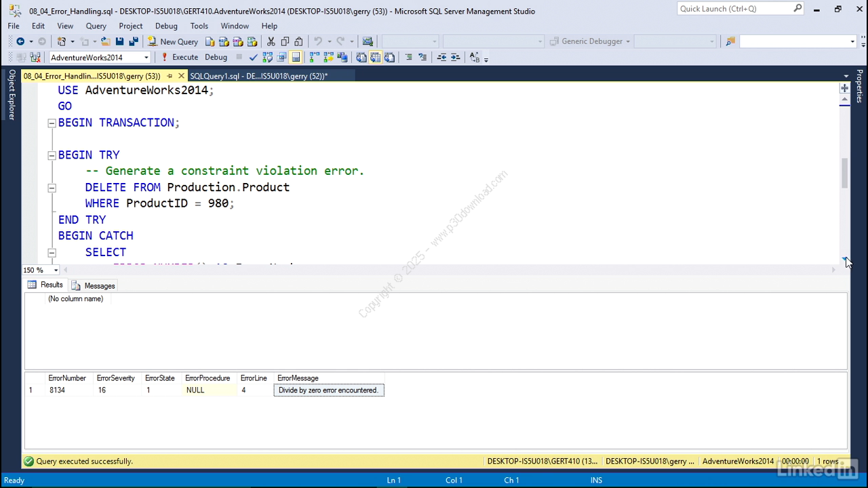
Task: Click the DMX Query icon
Action: point(238,41)
